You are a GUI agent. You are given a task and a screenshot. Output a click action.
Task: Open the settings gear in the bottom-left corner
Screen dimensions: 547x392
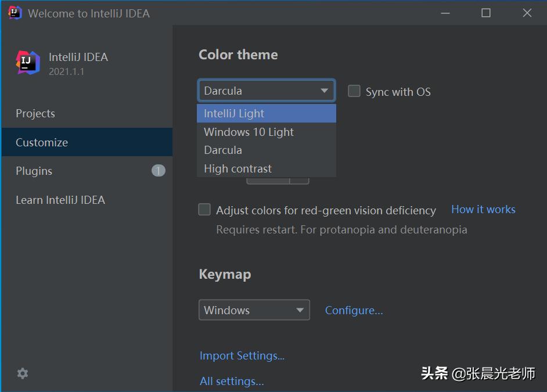pyautogui.click(x=23, y=373)
